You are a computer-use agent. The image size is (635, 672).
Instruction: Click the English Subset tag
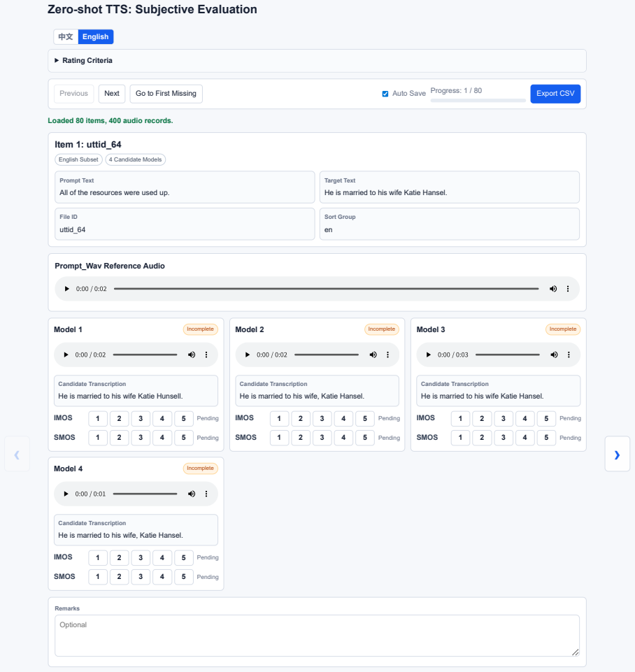[x=78, y=159]
